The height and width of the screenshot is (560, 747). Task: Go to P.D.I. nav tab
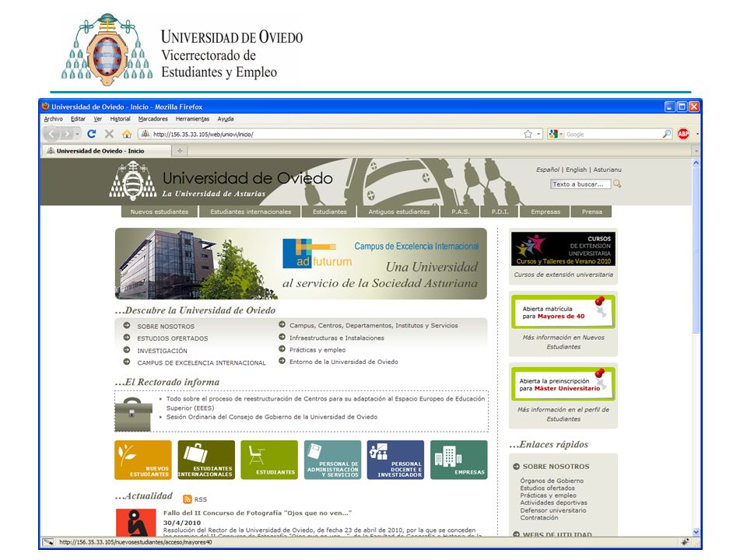tap(500, 212)
